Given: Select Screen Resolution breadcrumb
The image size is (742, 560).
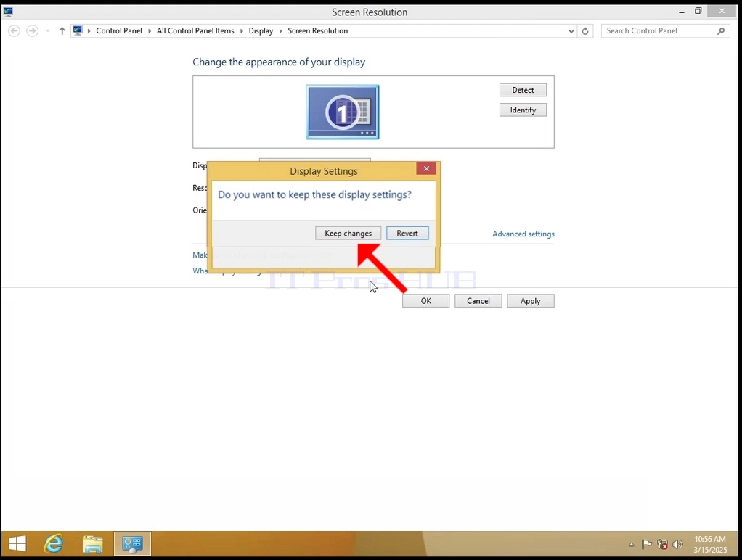Looking at the screenshot, I should tap(317, 30).
